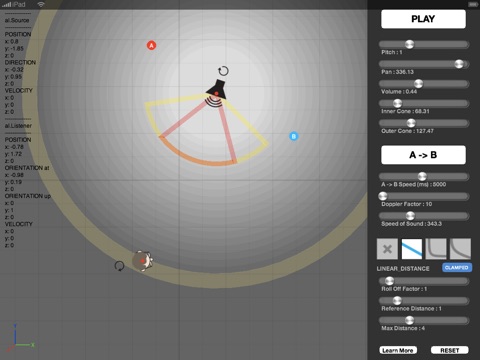Click the red A waypoint marker
The width and height of the screenshot is (480, 360).
point(151,45)
